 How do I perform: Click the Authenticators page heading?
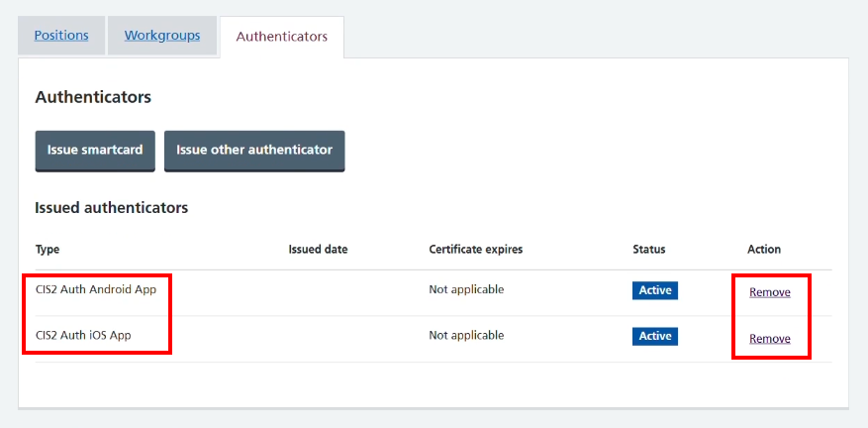click(93, 97)
